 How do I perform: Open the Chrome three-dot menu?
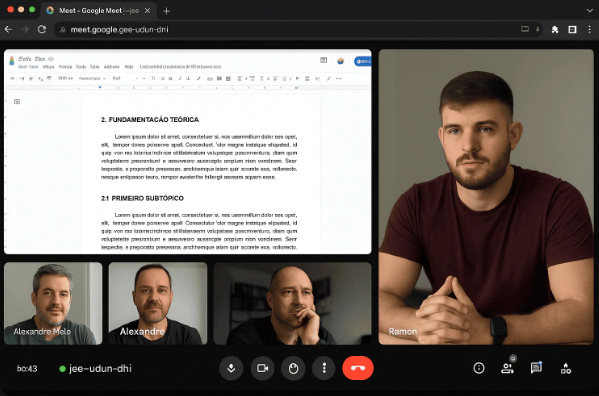(589, 29)
